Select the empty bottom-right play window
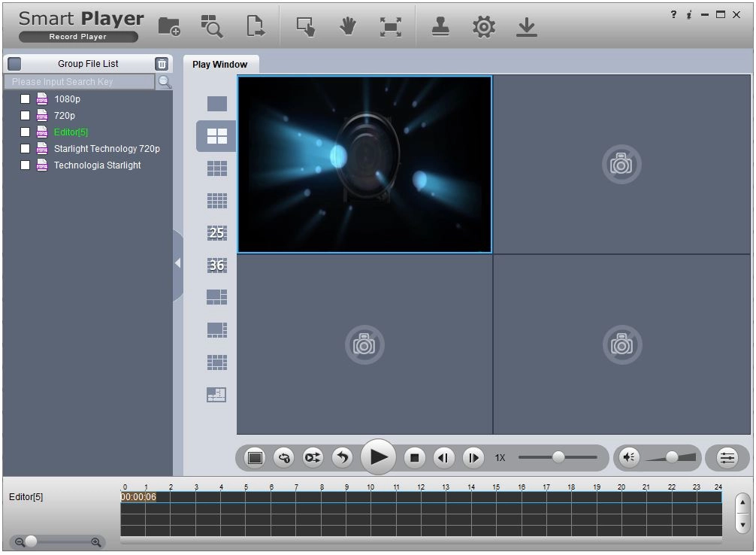This screenshot has height=555, width=756. [622, 344]
